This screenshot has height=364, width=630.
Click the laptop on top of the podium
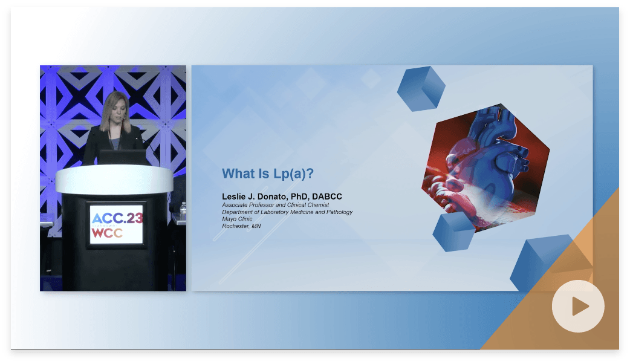click(x=123, y=157)
